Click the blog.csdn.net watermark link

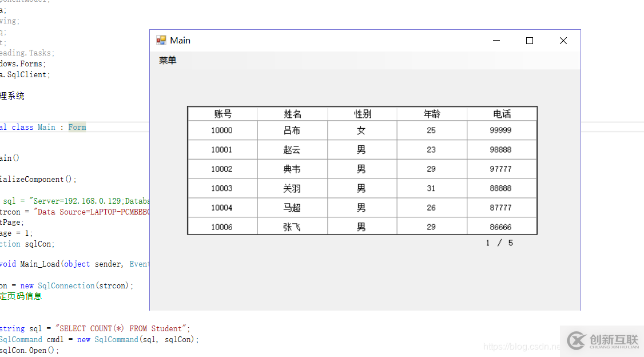(x=521, y=346)
